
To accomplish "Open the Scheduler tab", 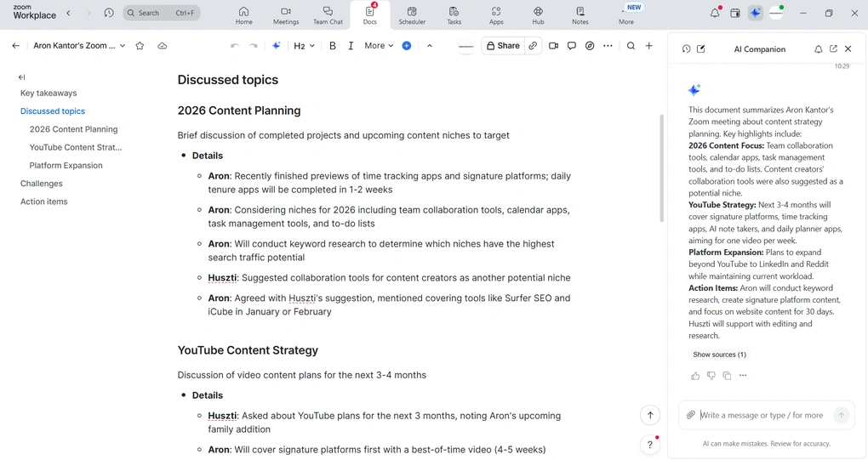I will [x=412, y=15].
